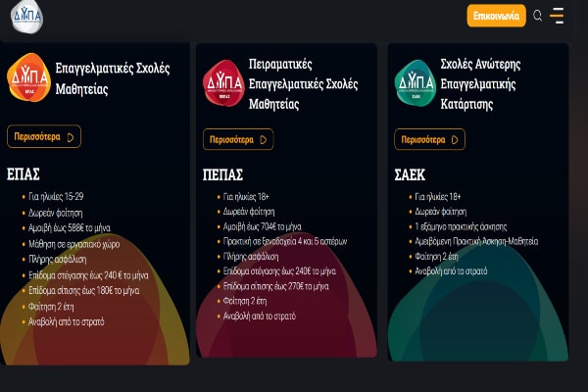Viewport: 588px width, 392px height.
Task: Open Περισσότερα under Επαγγελματικές Σχολές Μαθητείας
Action: tap(44, 136)
